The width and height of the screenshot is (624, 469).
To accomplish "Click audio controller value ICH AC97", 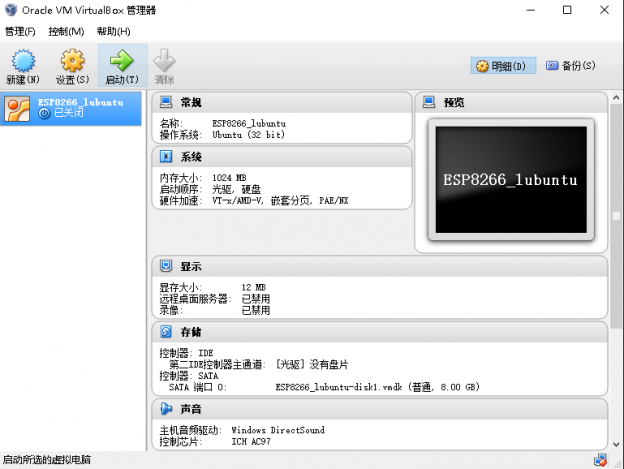I will (x=251, y=442).
